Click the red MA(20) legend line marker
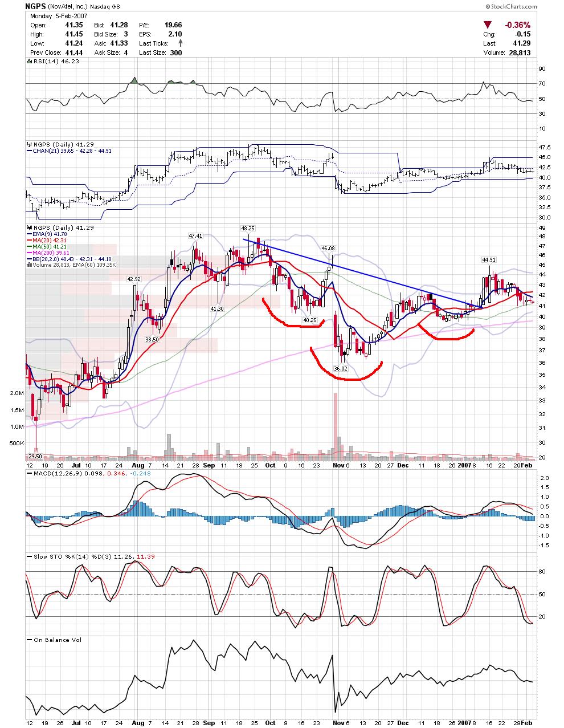Image resolution: width=564 pixels, height=728 pixels. pyautogui.click(x=30, y=240)
